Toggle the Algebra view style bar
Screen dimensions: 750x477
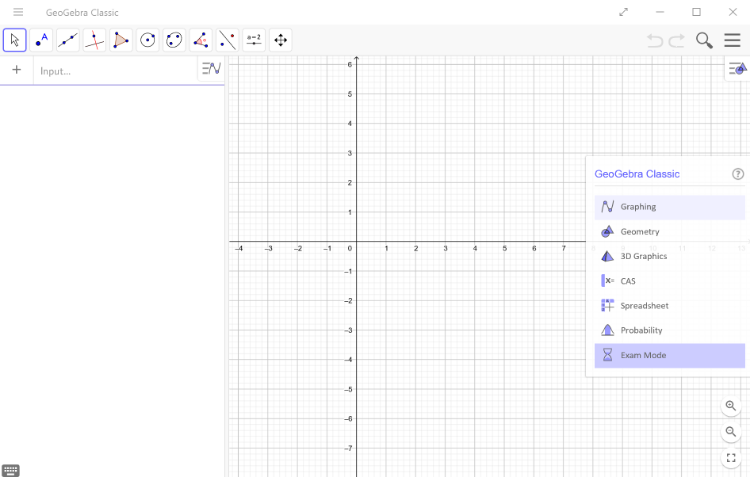(211, 69)
